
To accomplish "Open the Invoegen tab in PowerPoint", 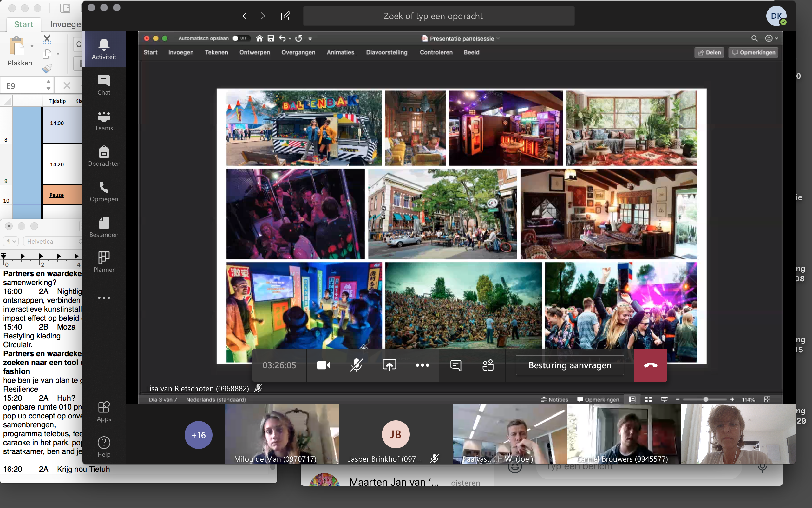I will 181,52.
